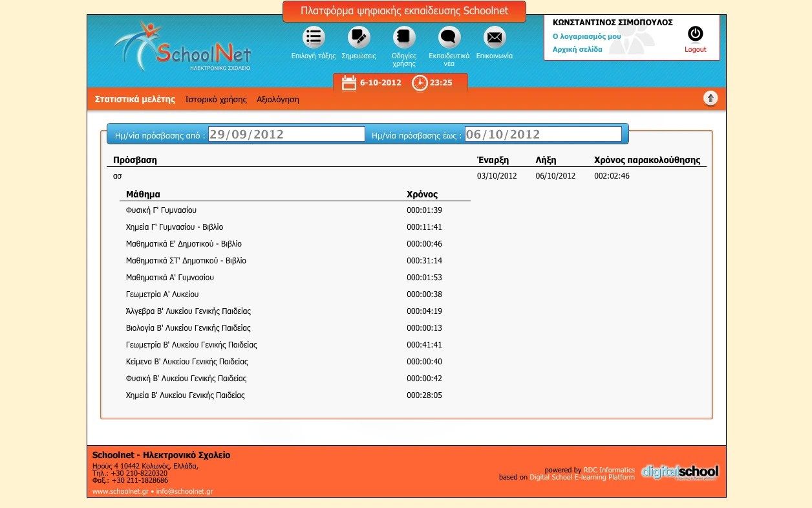Screen dimensions: 812x508
Task: Click the digitalschool logo in footer
Action: [x=679, y=472]
